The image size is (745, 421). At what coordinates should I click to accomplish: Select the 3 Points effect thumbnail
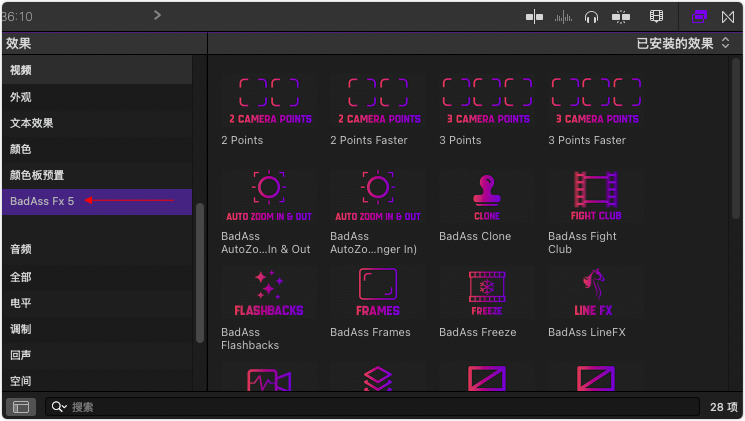pos(487,100)
